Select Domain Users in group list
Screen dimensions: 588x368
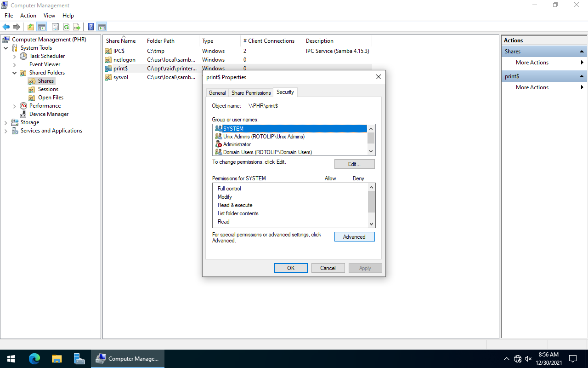pyautogui.click(x=267, y=152)
